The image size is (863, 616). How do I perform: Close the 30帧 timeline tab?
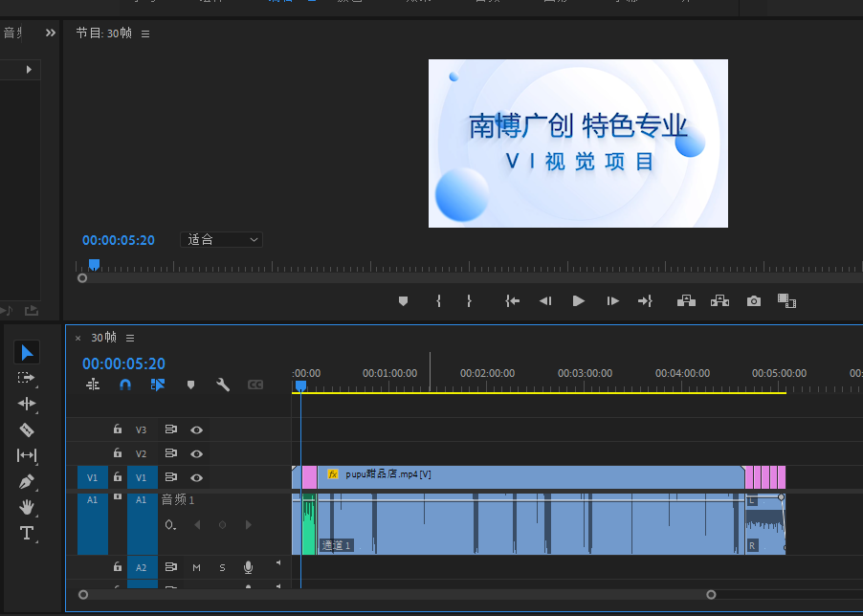[78, 338]
